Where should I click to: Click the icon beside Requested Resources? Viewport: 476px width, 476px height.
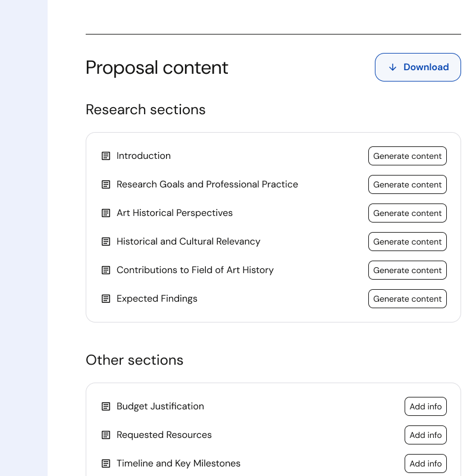click(x=106, y=435)
